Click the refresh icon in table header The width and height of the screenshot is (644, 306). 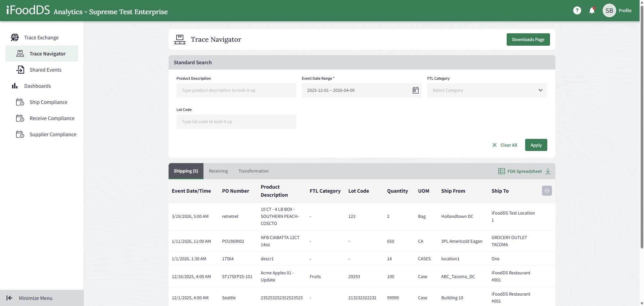pos(547,191)
